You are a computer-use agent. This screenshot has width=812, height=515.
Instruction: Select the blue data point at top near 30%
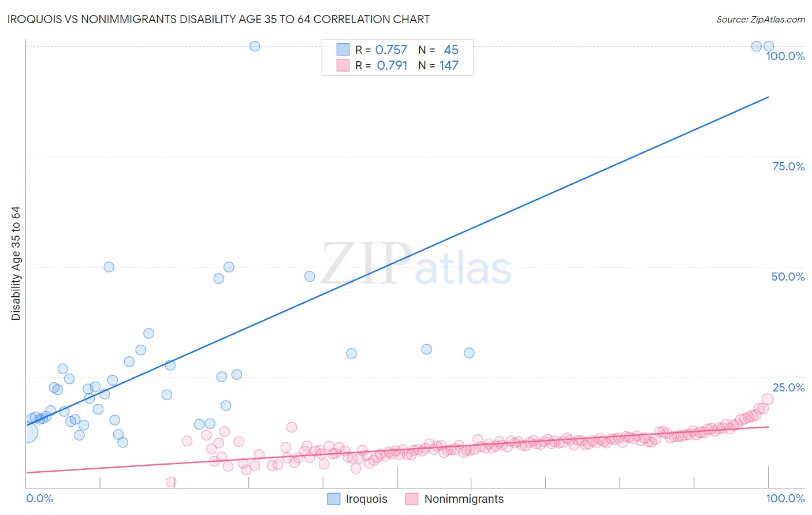point(255,46)
